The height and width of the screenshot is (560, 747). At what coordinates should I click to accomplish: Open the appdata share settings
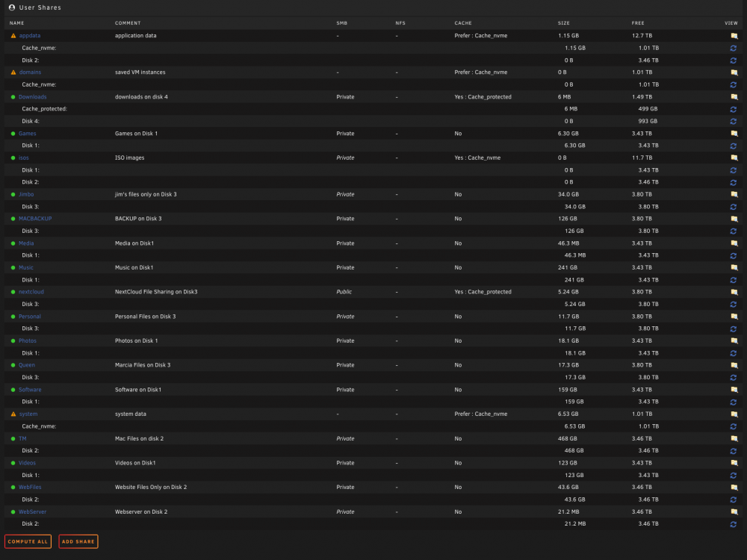click(30, 36)
